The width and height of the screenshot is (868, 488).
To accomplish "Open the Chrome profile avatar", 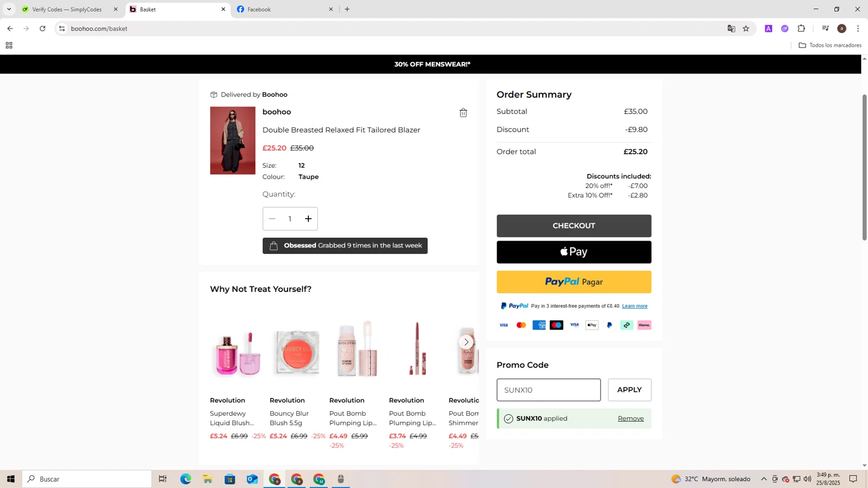I will (x=842, y=28).
